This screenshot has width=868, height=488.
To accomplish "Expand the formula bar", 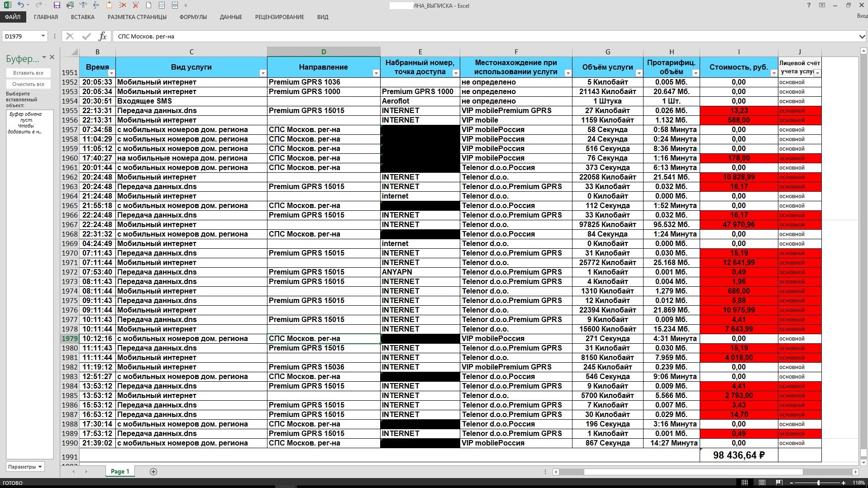I will point(862,36).
